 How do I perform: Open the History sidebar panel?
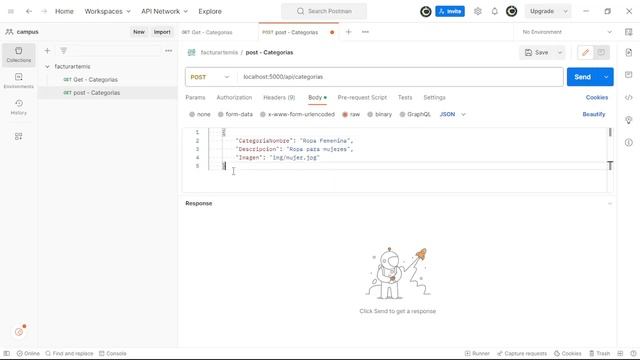pyautogui.click(x=19, y=107)
